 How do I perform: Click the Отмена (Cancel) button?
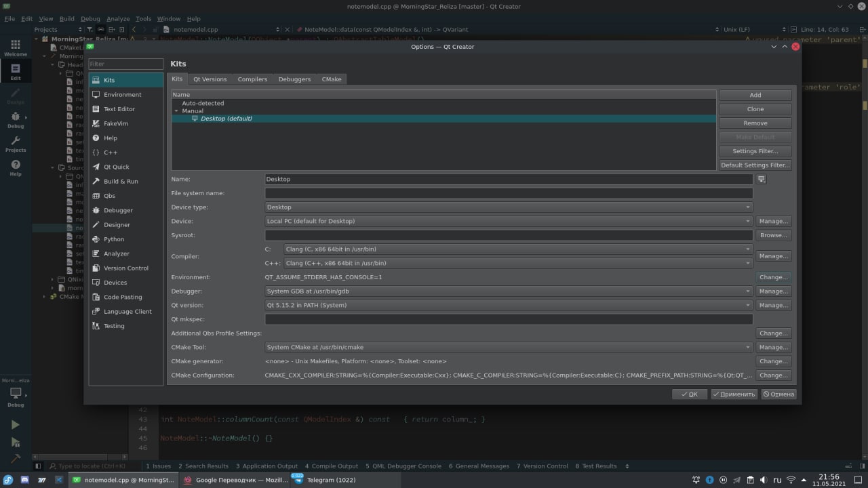tap(778, 394)
